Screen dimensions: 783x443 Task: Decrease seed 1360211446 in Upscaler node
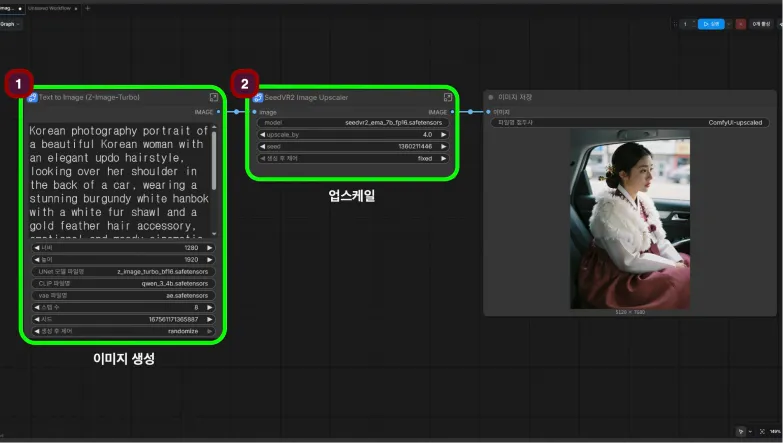coord(263,147)
